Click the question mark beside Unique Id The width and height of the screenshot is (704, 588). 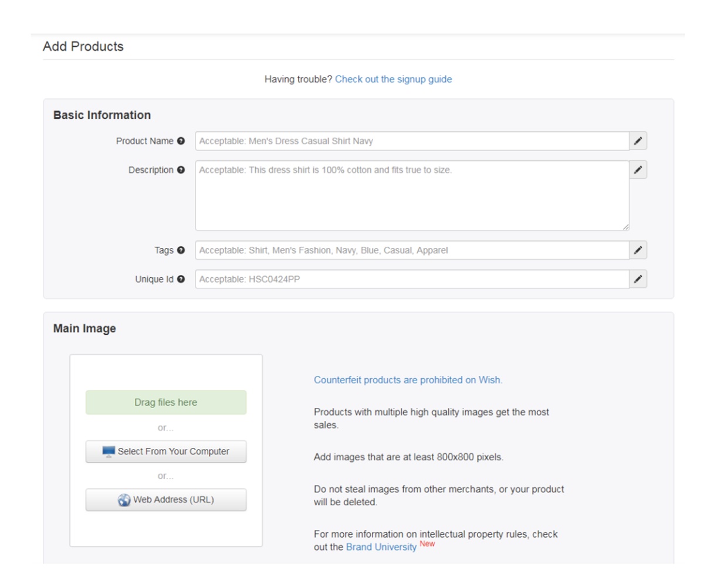181,280
